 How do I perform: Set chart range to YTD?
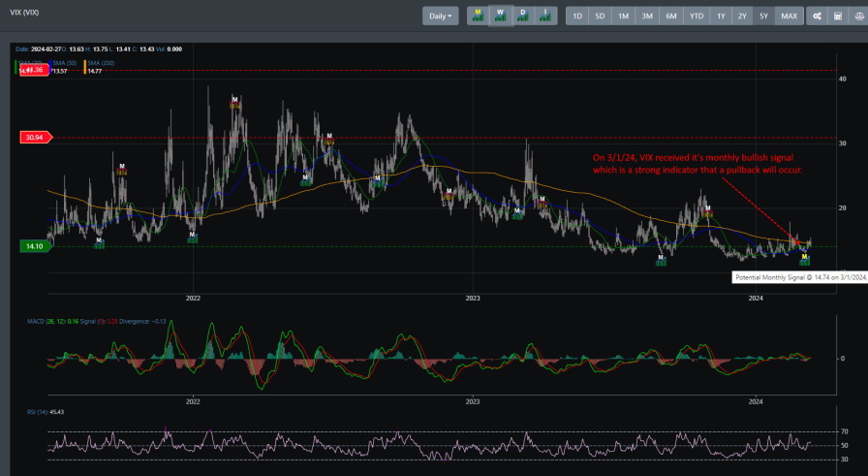coord(697,16)
